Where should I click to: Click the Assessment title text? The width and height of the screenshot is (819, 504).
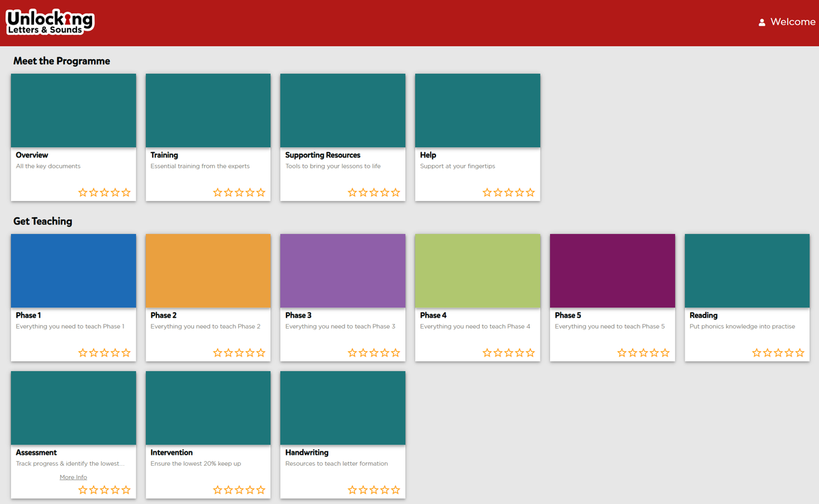(x=36, y=453)
